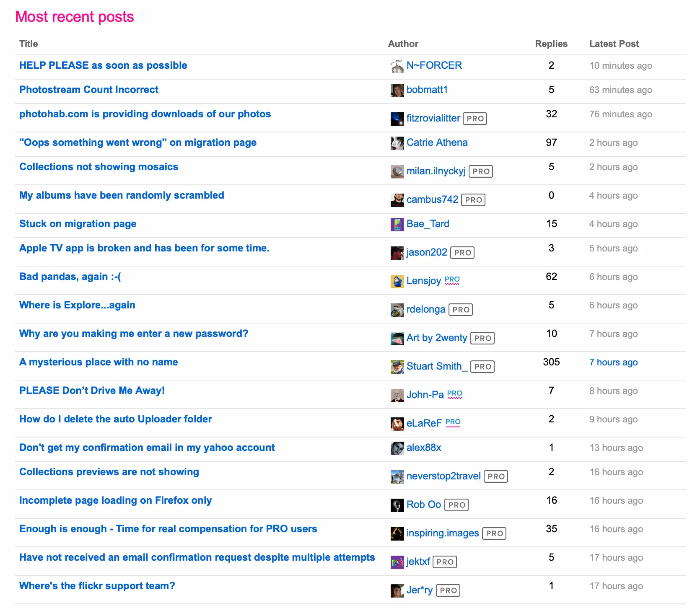695x616 pixels.
Task: Click Art by 2wenty's avatar
Action: [x=397, y=339]
